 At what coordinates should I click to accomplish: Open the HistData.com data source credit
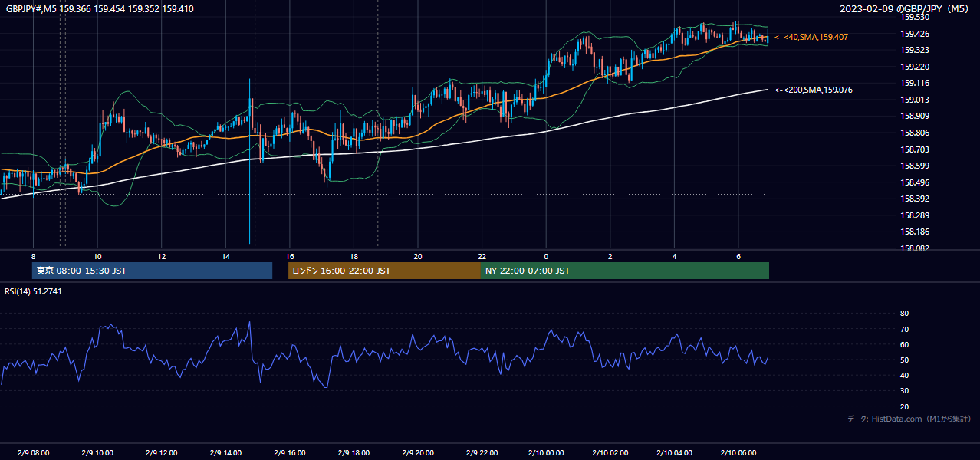909,419
